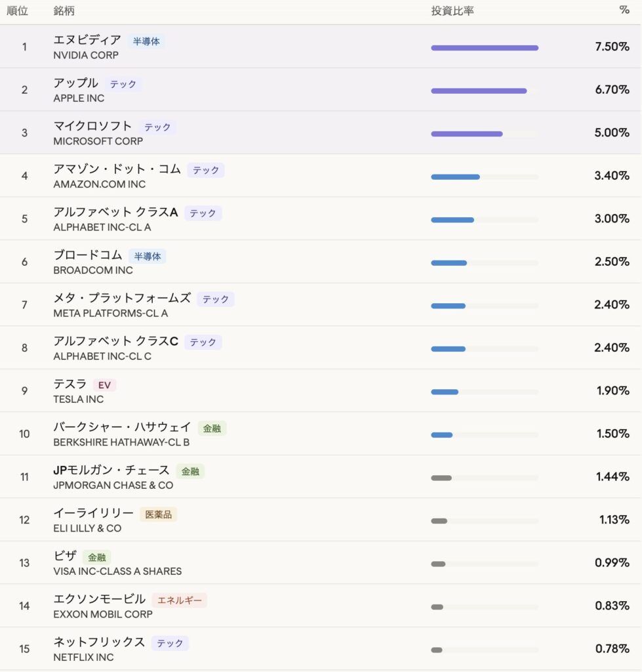The height and width of the screenshot is (672, 642).
Task: Click the % column header
Action: pos(624,11)
